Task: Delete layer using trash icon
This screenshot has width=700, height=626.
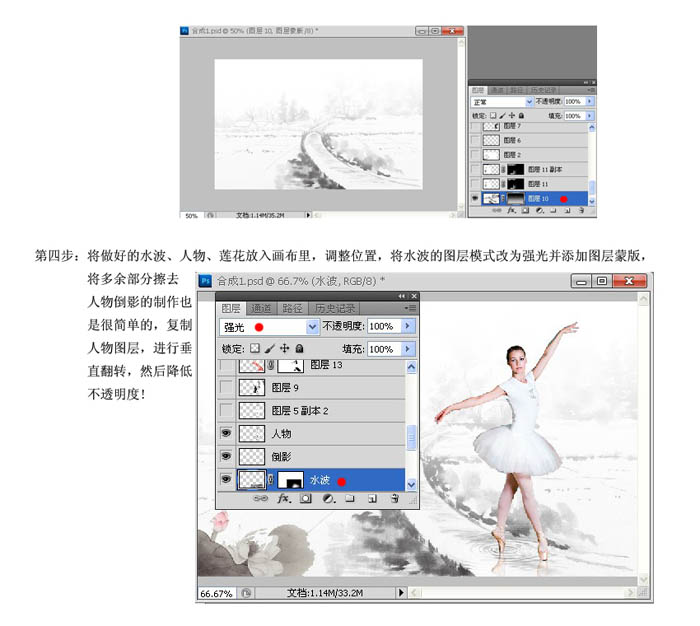Action: pos(394,498)
